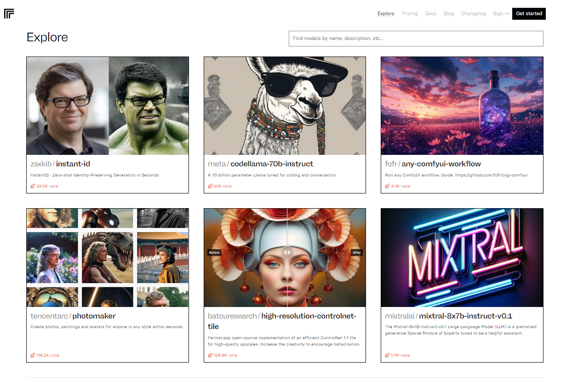Image resolution: width=572 pixels, height=392 pixels.
Task: Click the After label on image
Action: tap(357, 252)
